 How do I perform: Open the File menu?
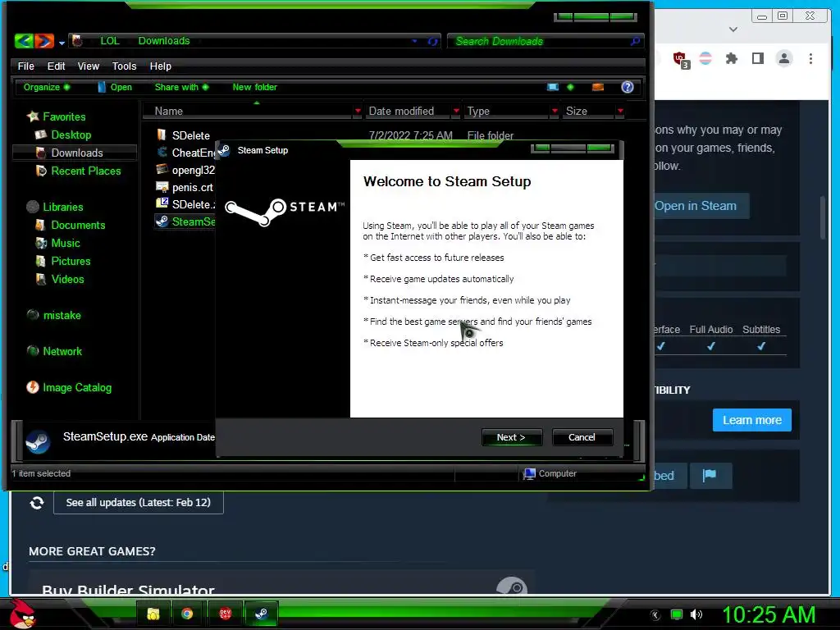25,66
